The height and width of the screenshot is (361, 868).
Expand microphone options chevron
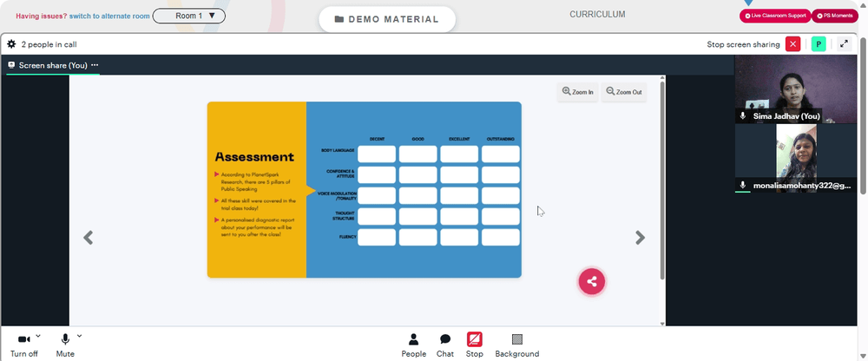coord(79,336)
